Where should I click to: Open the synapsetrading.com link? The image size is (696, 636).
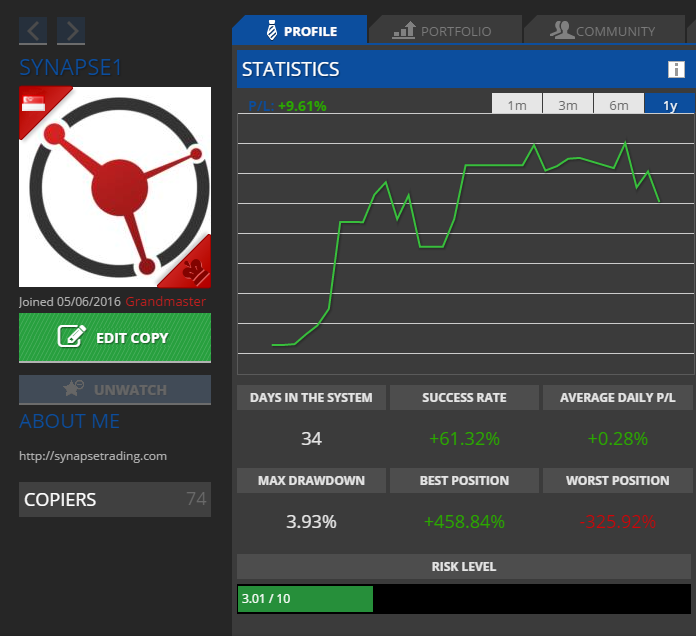click(93, 456)
